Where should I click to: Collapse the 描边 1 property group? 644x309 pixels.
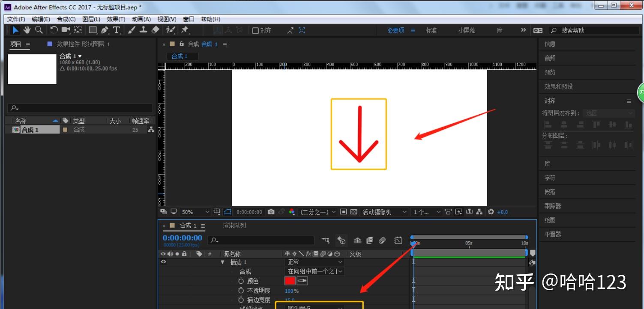(x=222, y=262)
